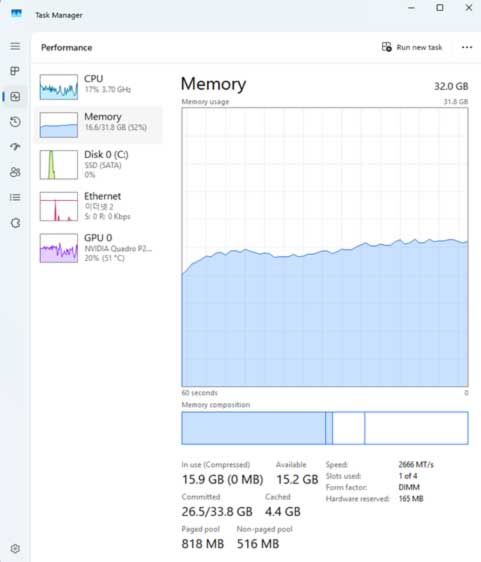
Task: Select the CPU performance item
Action: click(x=98, y=86)
